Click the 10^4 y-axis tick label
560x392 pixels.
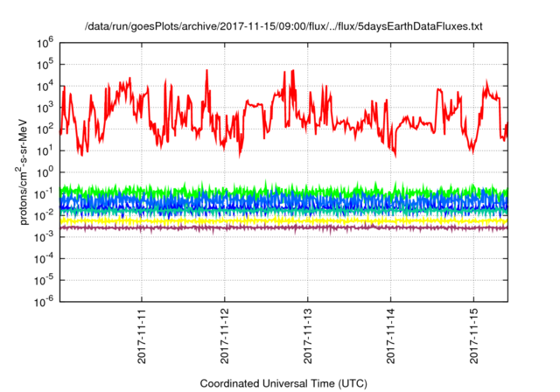coord(45,86)
